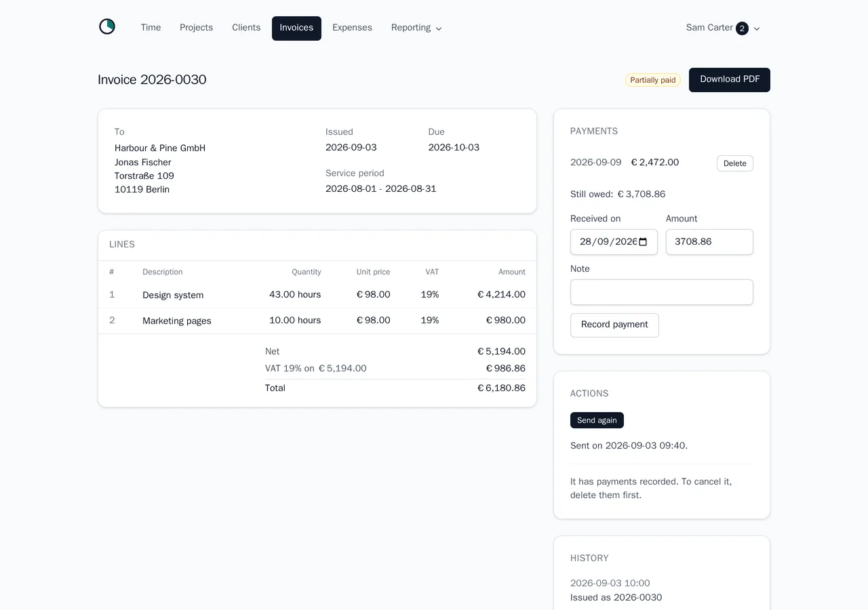The image size is (868, 610).
Task: Click the VAT amount € 986.86
Action: (x=506, y=369)
